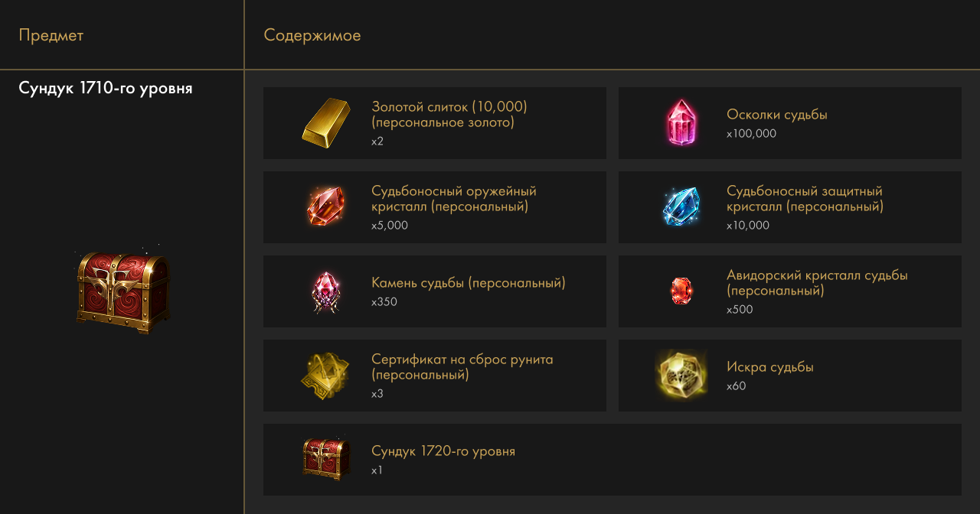Click the Судьбоносный оружейный кристалл label
The height and width of the screenshot is (514, 980).
click(454, 199)
